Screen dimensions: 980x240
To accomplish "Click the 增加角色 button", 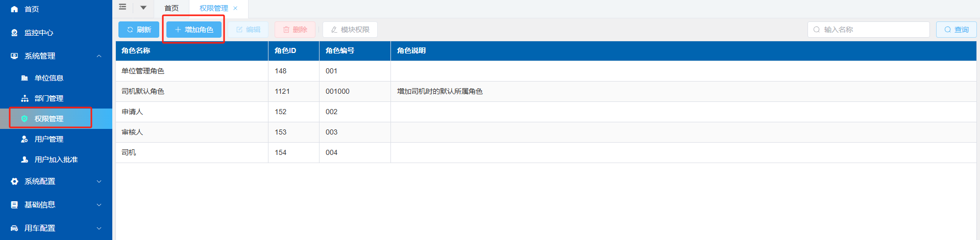I will pyautogui.click(x=194, y=30).
